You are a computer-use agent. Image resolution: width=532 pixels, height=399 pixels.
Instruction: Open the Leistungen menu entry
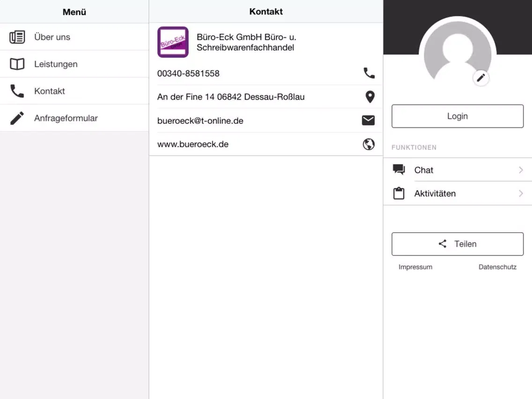(74, 64)
